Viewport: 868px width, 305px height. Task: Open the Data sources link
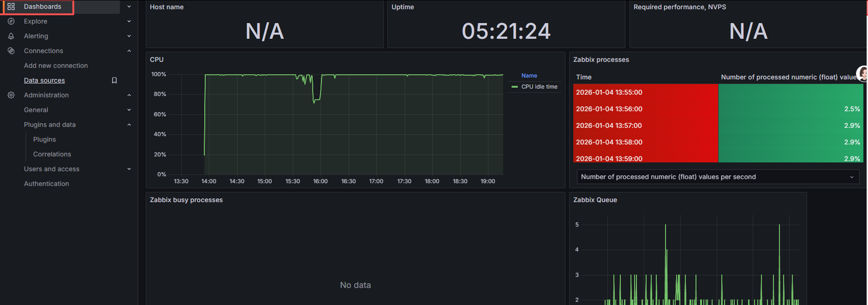[44, 80]
